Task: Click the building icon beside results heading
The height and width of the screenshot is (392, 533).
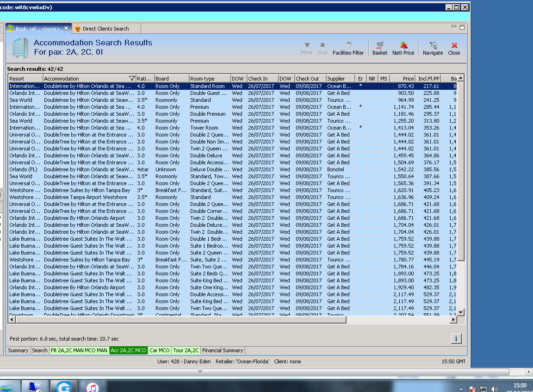Action: 20,48
